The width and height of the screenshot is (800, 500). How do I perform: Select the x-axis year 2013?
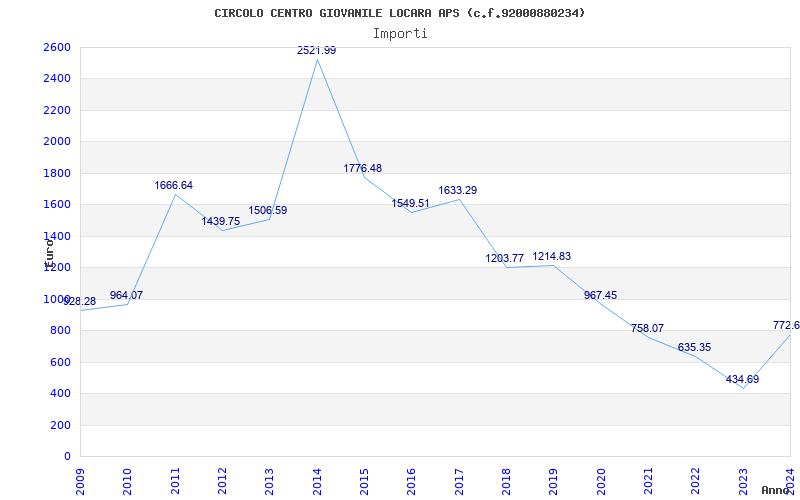(269, 482)
